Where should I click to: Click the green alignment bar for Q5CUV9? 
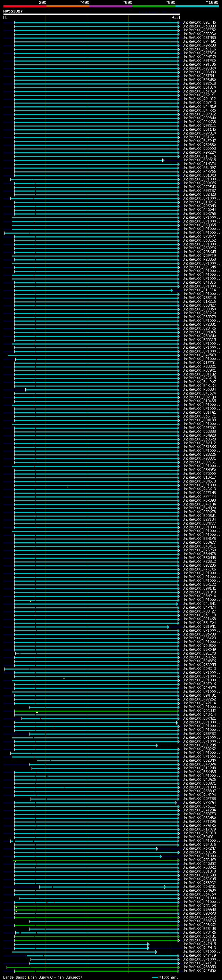pyautogui.click(x=96, y=860)
